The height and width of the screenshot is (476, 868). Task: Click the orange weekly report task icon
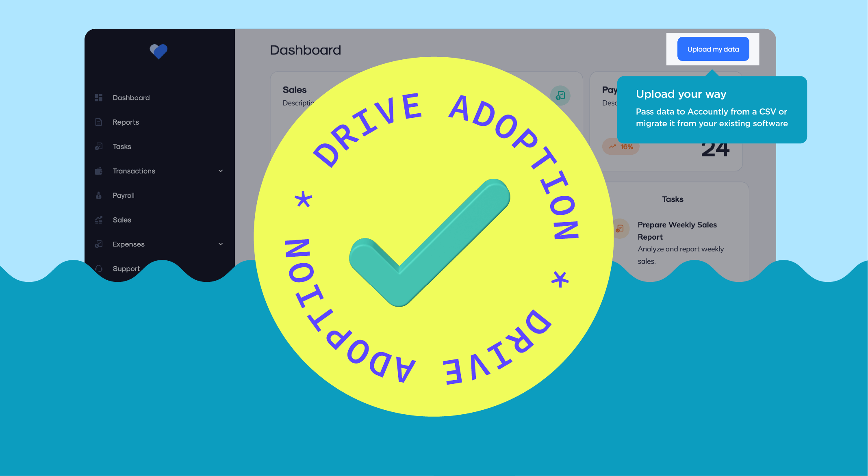620,229
